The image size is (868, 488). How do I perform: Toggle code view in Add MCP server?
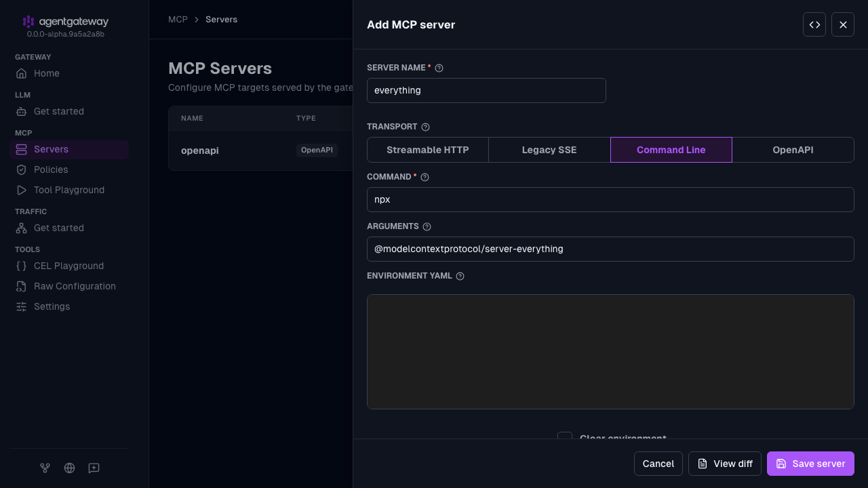tap(814, 24)
